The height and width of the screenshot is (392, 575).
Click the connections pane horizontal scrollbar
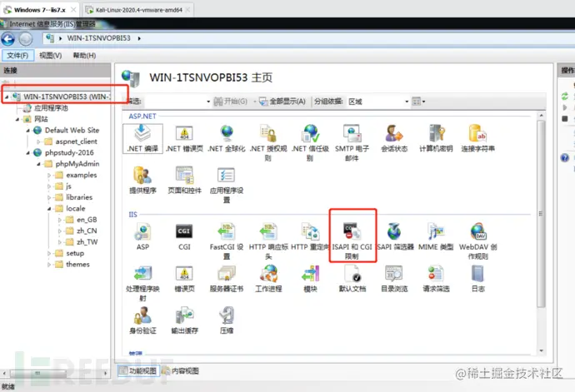pyautogui.click(x=38, y=373)
